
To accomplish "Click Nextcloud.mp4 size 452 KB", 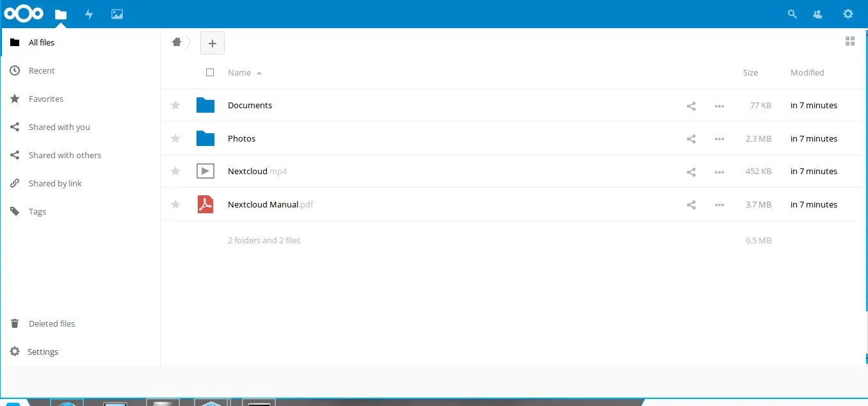I will click(x=759, y=171).
